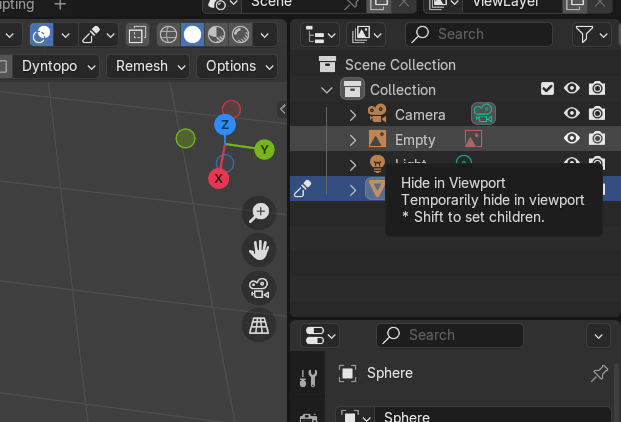621x422 pixels.
Task: Click the ViewLayer name field
Action: (512, 5)
